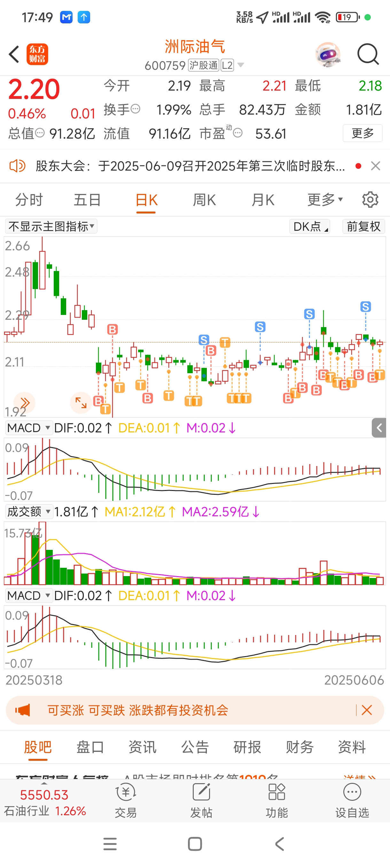Image resolution: width=390 pixels, height=868 pixels.
Task: Open the 换手 info icon
Action: tap(135, 109)
